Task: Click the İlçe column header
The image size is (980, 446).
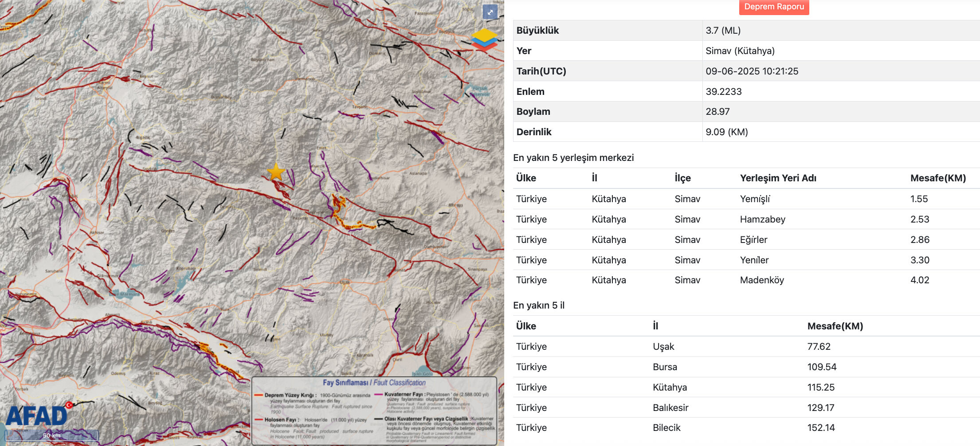Action: 682,178
